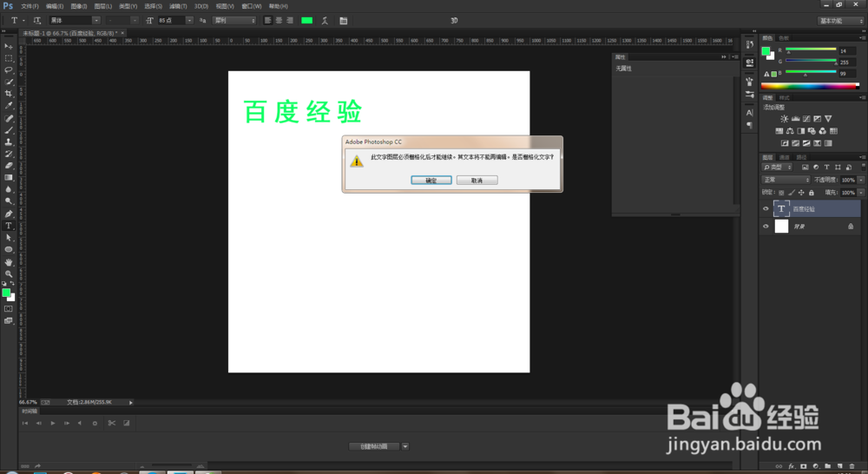
Task: Click 取消 in the rasterize dialog
Action: click(477, 181)
